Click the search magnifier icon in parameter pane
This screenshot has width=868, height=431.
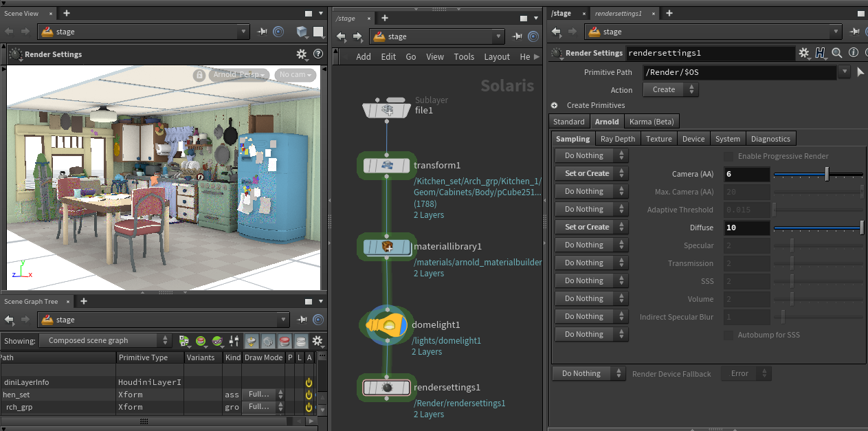[836, 53]
